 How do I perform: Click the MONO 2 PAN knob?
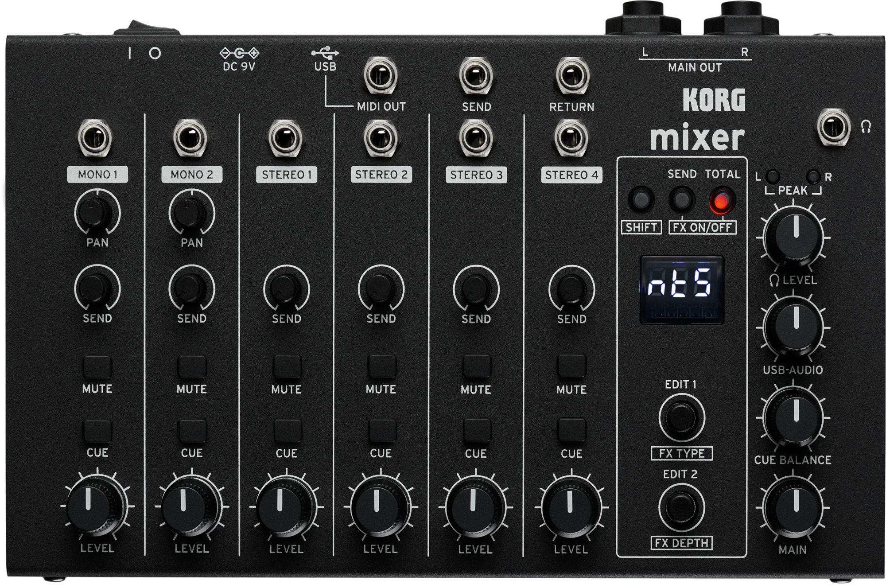click(189, 213)
